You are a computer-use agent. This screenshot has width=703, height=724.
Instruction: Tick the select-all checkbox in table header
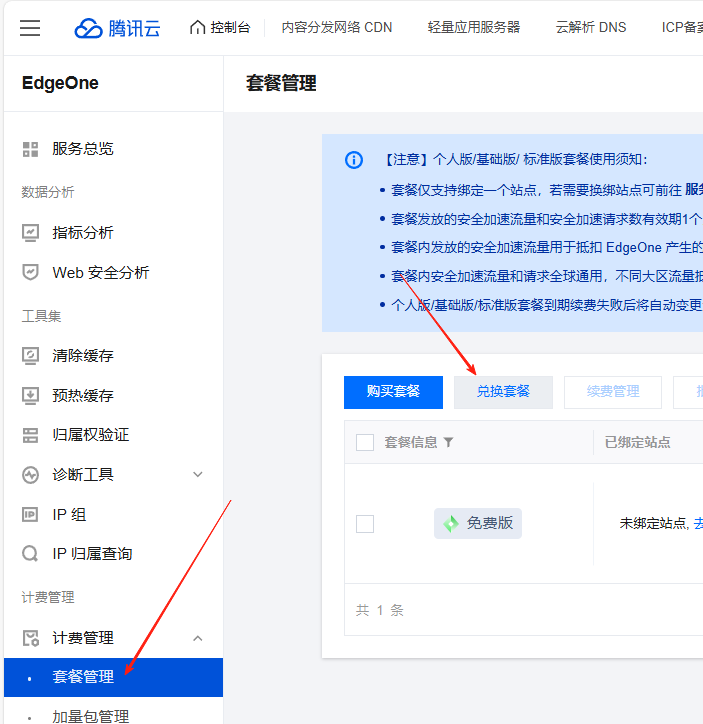(365, 442)
